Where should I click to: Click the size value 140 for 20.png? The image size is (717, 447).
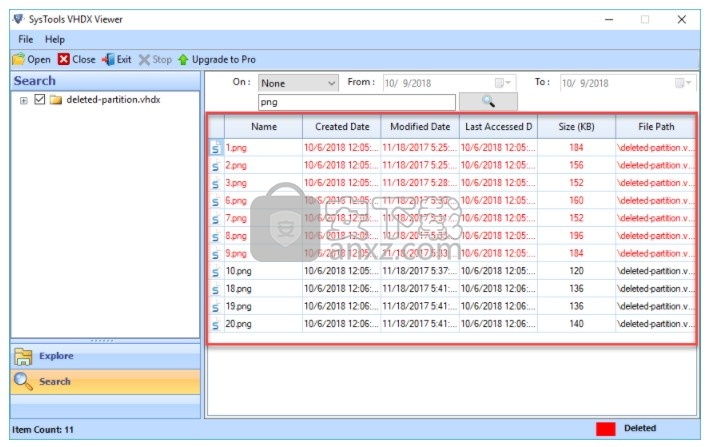tap(576, 324)
